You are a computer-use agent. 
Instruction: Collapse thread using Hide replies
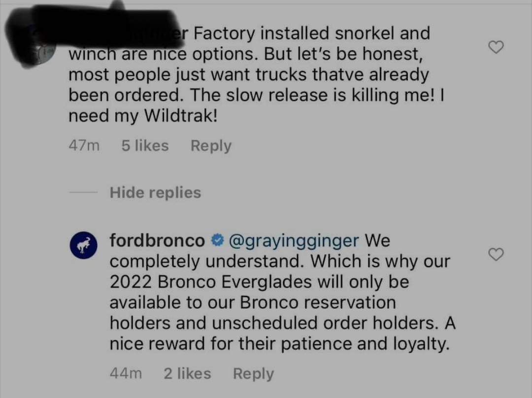[155, 193]
